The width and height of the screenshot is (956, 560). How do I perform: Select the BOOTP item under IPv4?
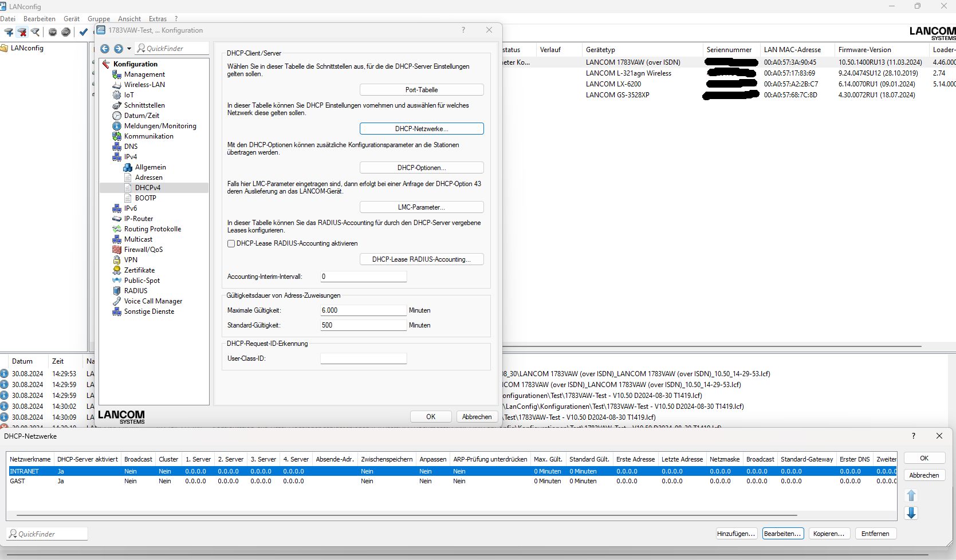(145, 198)
